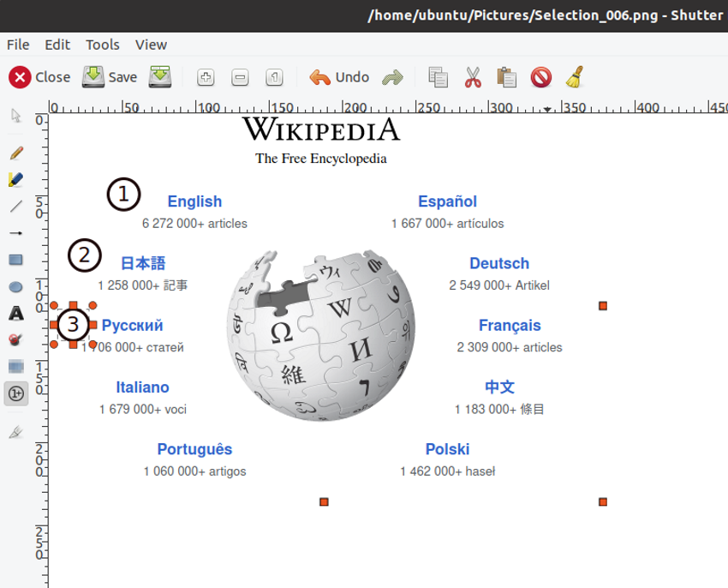Image resolution: width=728 pixels, height=588 pixels.
Task: Select the Censor tool
Action: point(15,339)
